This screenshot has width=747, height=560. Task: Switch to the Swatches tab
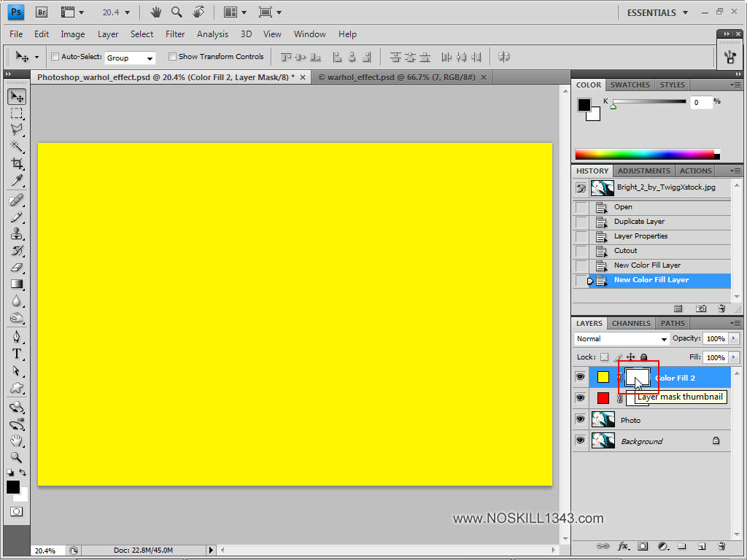(x=630, y=85)
